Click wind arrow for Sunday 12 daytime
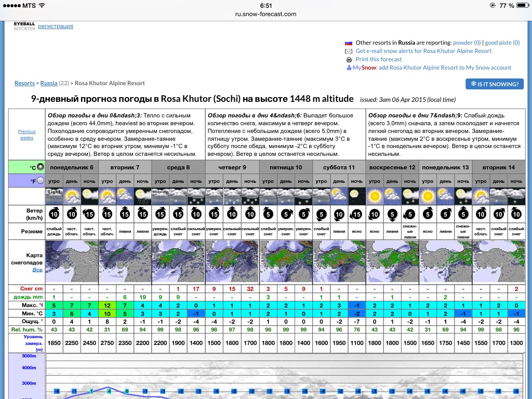This screenshot has width=532, height=399. 392,214
